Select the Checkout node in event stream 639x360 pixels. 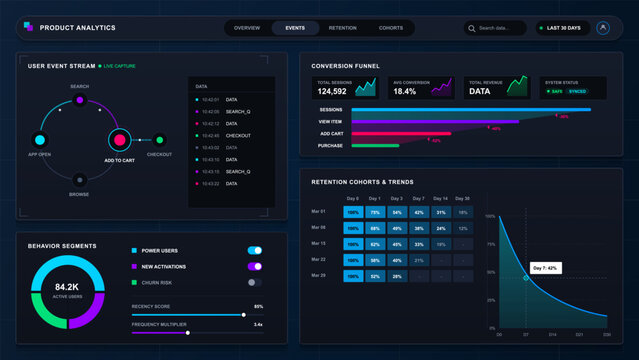point(160,140)
